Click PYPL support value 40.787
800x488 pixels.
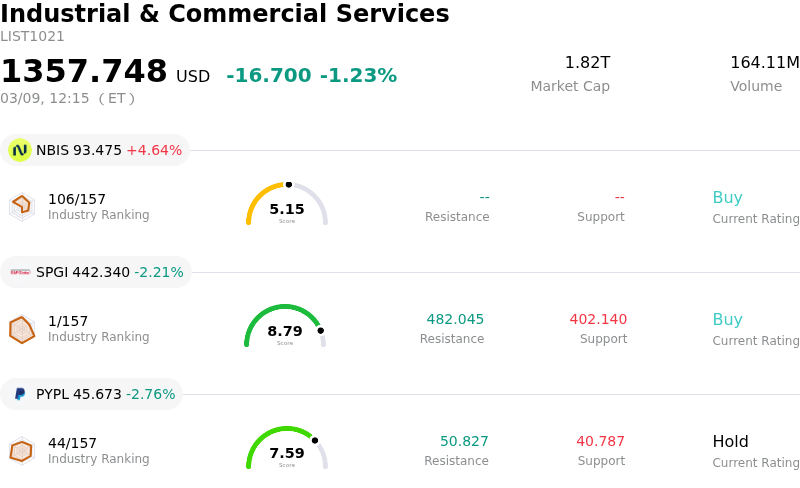click(600, 442)
